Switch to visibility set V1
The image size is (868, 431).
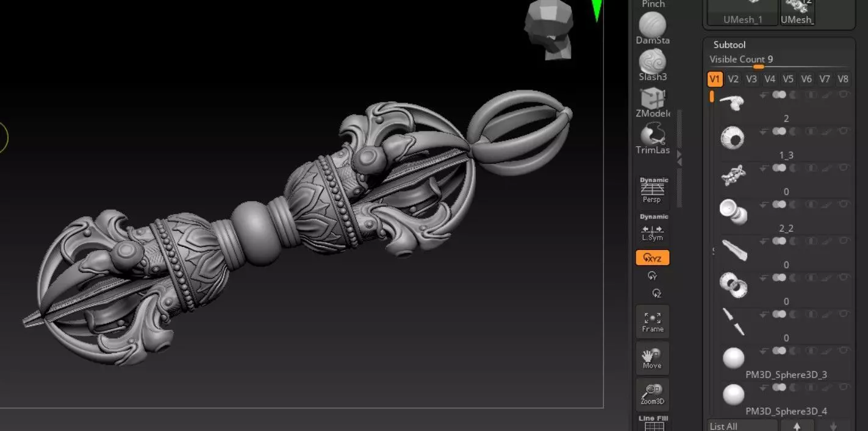pyautogui.click(x=715, y=79)
